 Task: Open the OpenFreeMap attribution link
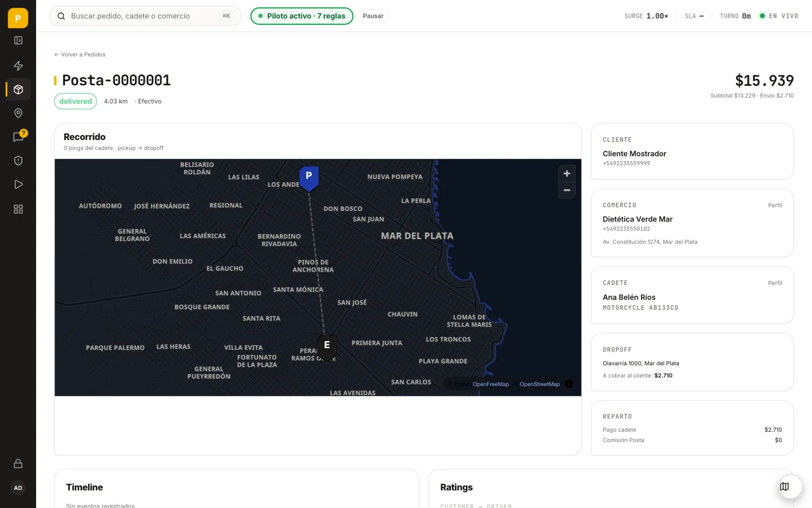490,384
